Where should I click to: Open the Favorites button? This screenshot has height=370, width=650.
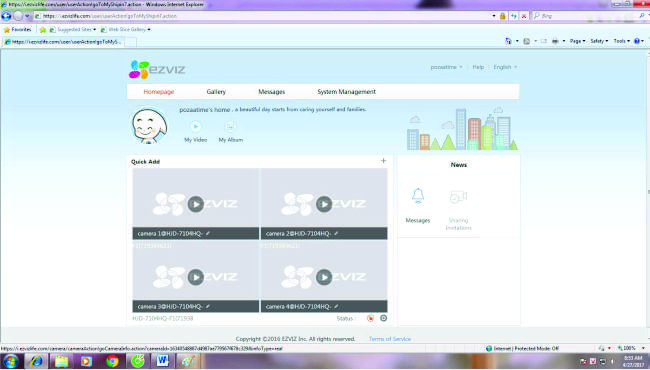[x=17, y=29]
